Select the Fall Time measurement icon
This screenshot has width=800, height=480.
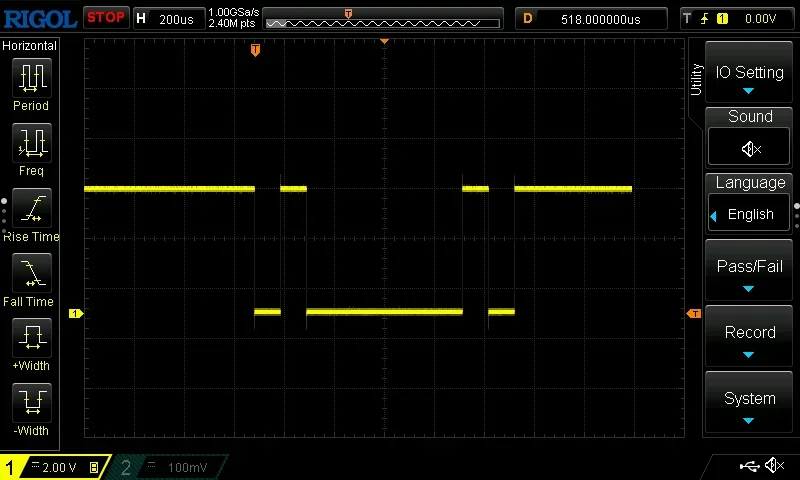(32, 272)
